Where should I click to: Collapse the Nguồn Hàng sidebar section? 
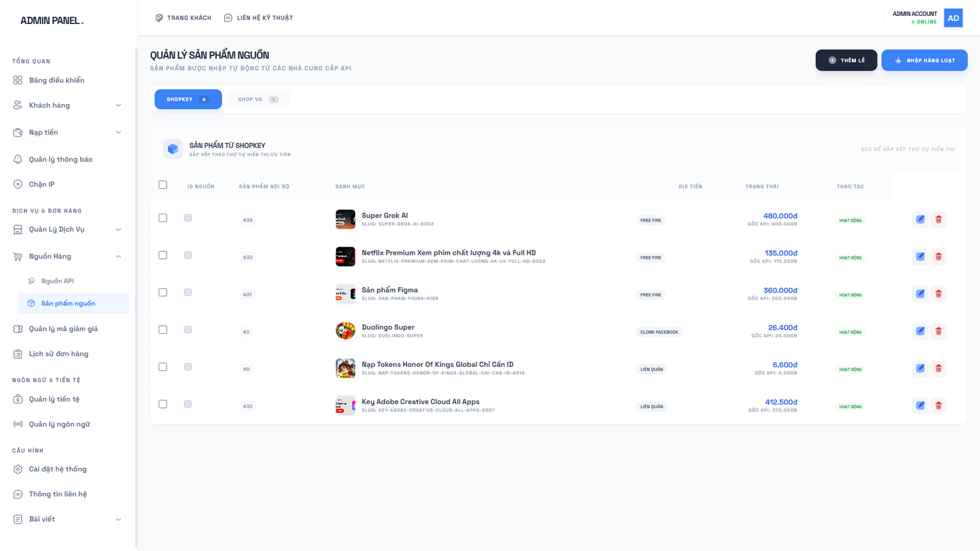pyautogui.click(x=118, y=257)
